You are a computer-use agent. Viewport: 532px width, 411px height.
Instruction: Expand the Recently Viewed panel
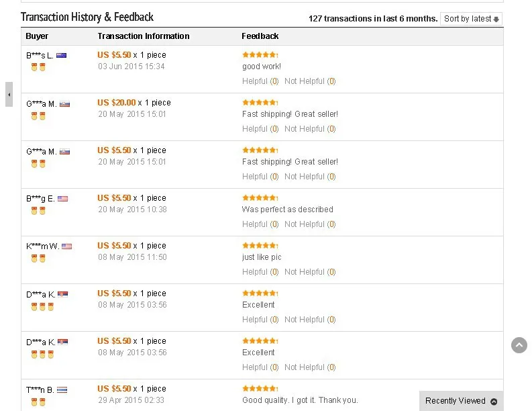click(x=462, y=401)
